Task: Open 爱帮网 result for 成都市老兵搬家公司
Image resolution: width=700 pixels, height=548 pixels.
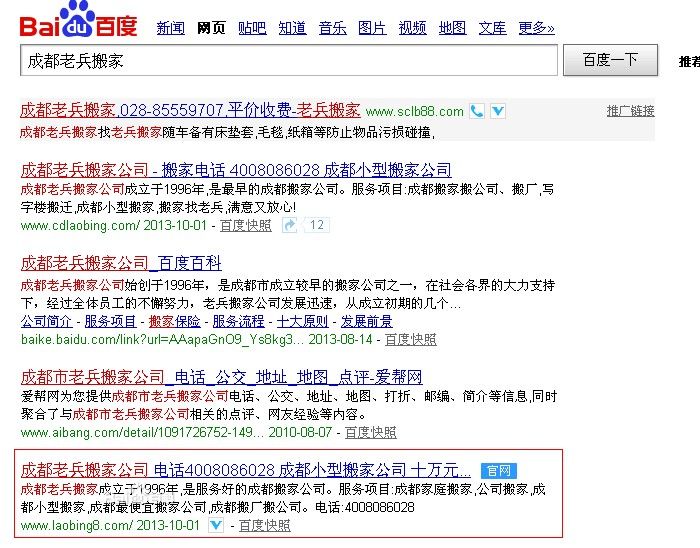Action: (221, 377)
